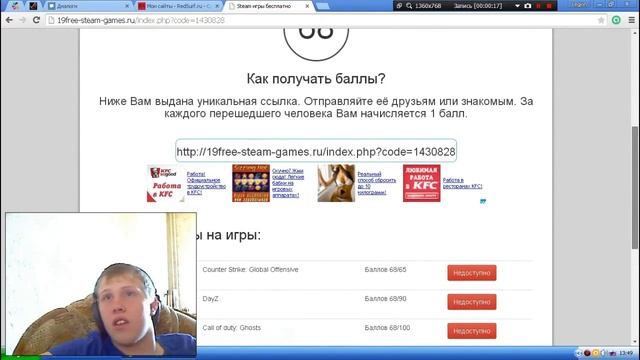Follow the Реальный способ сбросить ad link
This screenshot has width=640, height=360.
point(377,183)
